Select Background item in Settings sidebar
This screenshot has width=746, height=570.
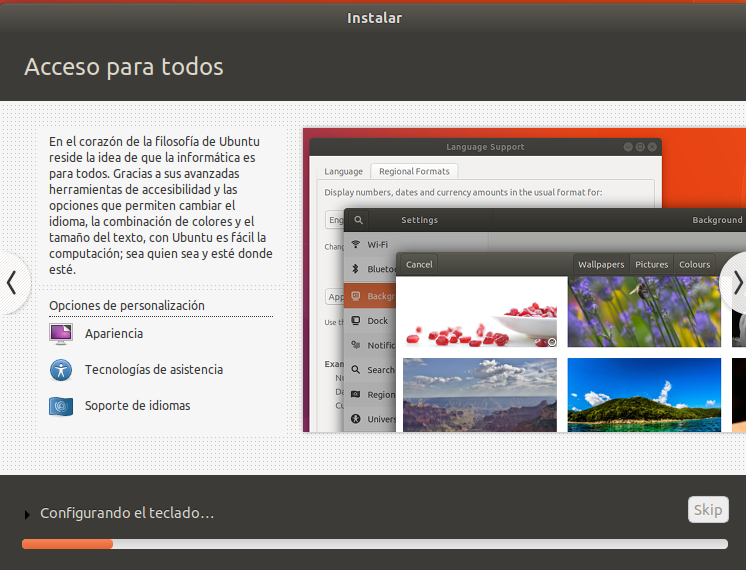click(x=370, y=296)
